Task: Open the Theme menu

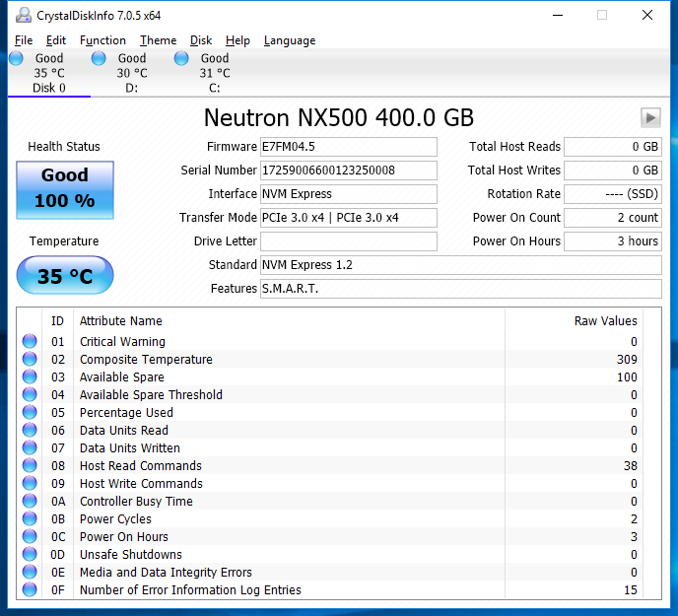Action: 158,40
